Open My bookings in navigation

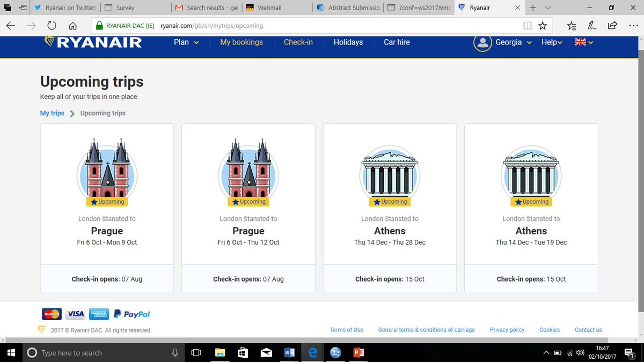click(241, 42)
